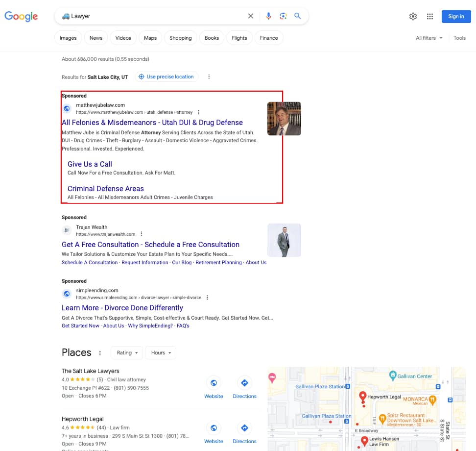
Task: Switch to the Images tab
Action: tap(68, 38)
